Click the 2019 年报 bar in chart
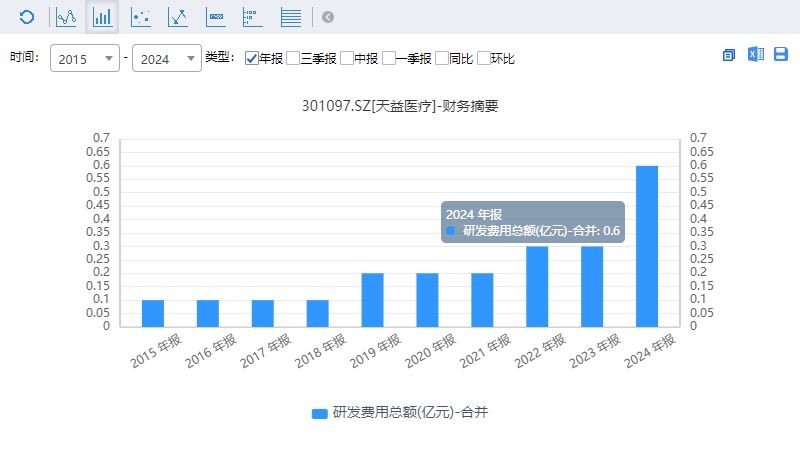800x473 pixels. (372, 299)
